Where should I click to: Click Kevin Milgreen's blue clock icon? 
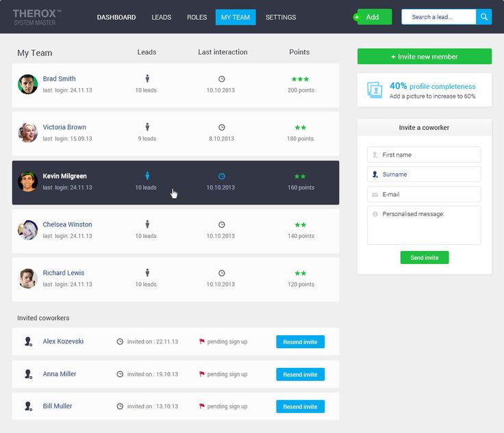(x=221, y=176)
